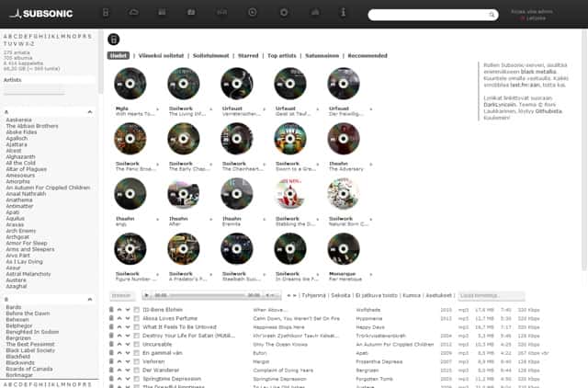The width and height of the screenshot is (588, 388).
Task: Open the playlist action dropdown near Asetukset
Action: [x=492, y=296]
